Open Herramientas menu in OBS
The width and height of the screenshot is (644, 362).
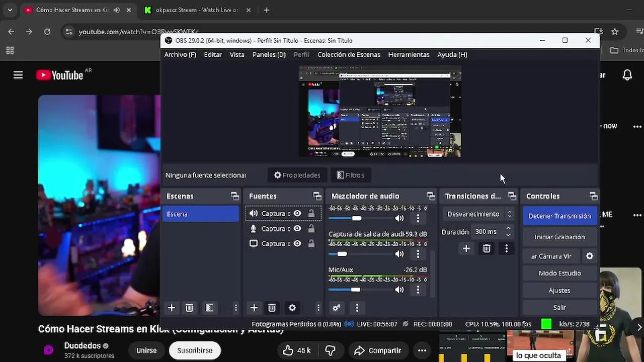point(409,54)
